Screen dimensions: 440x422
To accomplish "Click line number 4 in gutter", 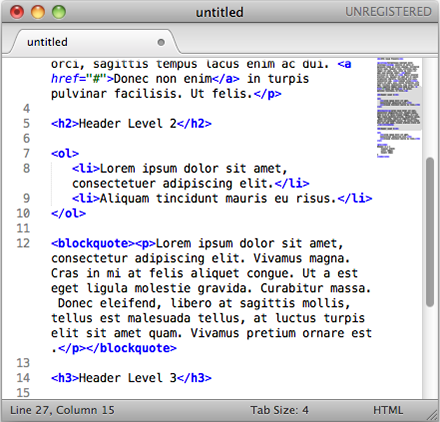I will (26, 109).
